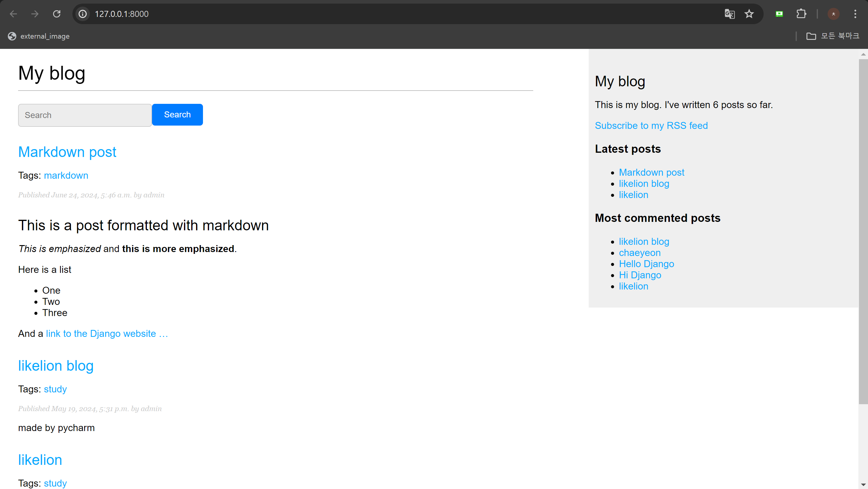Viewport: 868px width, 489px height.
Task: Open the Google Translate icon
Action: (x=730, y=14)
